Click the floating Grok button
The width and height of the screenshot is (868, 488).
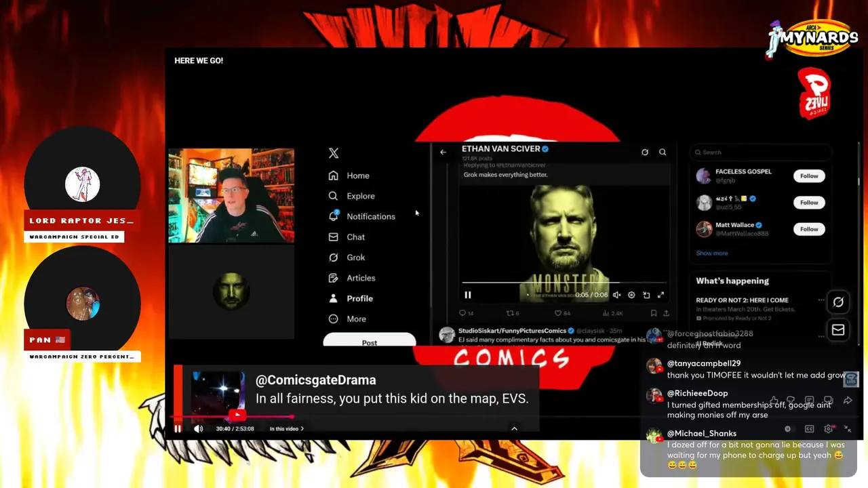pos(838,302)
